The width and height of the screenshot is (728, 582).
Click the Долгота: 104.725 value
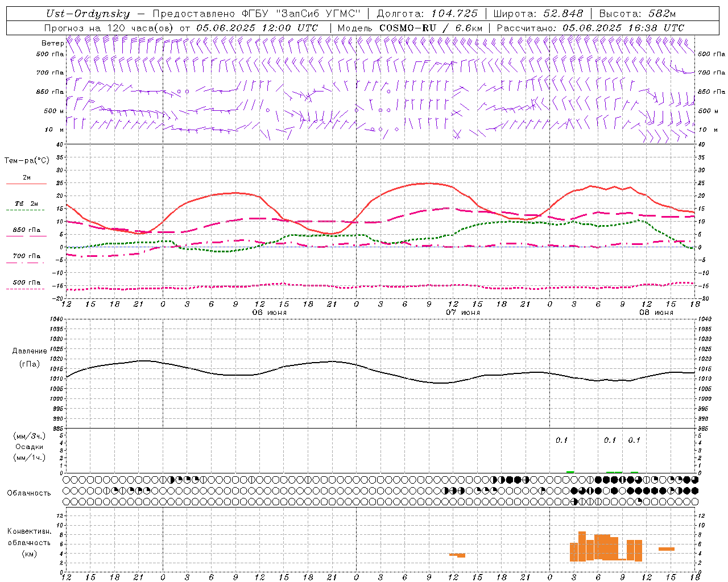click(427, 14)
